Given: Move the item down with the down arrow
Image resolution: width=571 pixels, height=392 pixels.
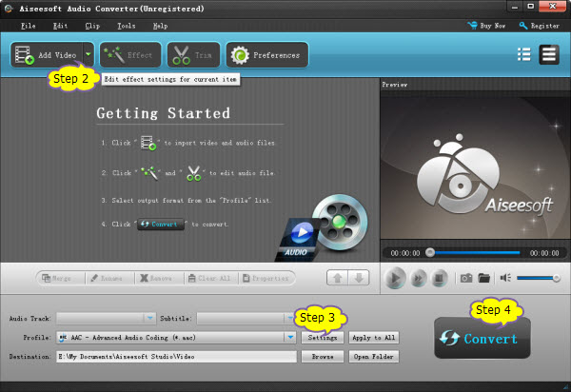Looking at the screenshot, I should [x=359, y=278].
